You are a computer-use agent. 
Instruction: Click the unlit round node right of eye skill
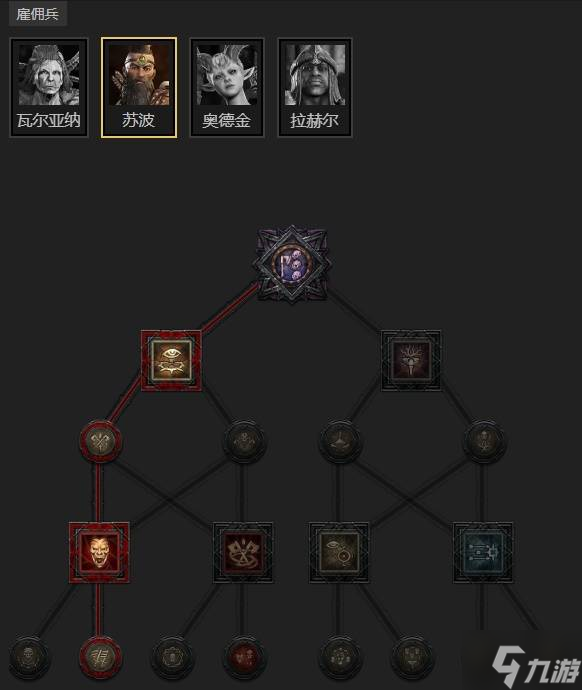[244, 441]
